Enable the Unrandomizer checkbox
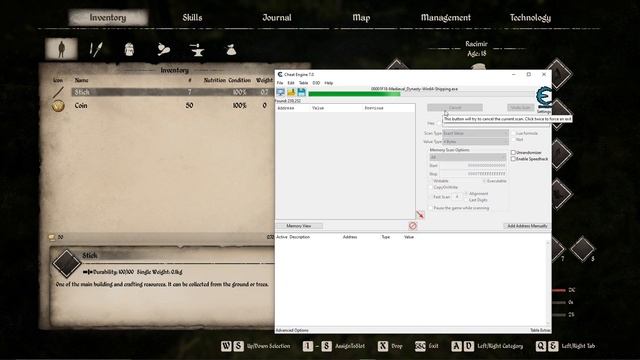 click(513, 152)
